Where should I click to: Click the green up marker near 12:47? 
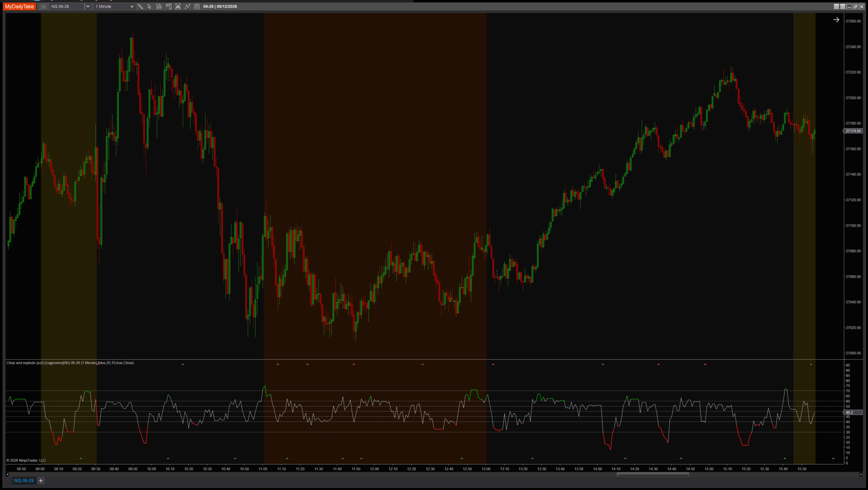point(462,458)
